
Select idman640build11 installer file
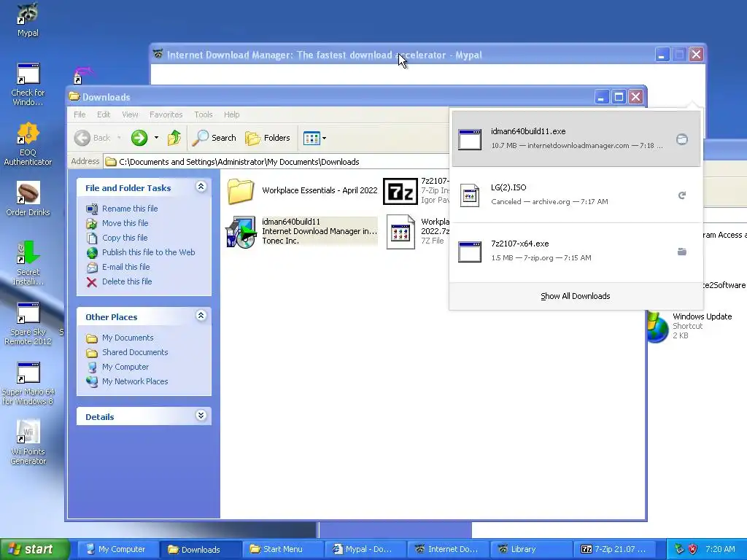pos(302,231)
